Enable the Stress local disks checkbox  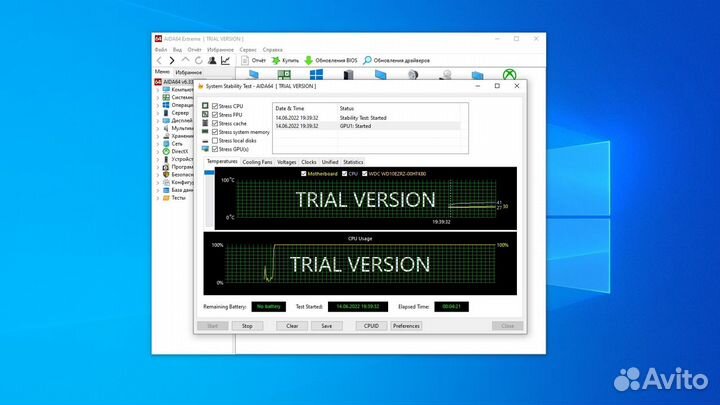pyautogui.click(x=215, y=141)
